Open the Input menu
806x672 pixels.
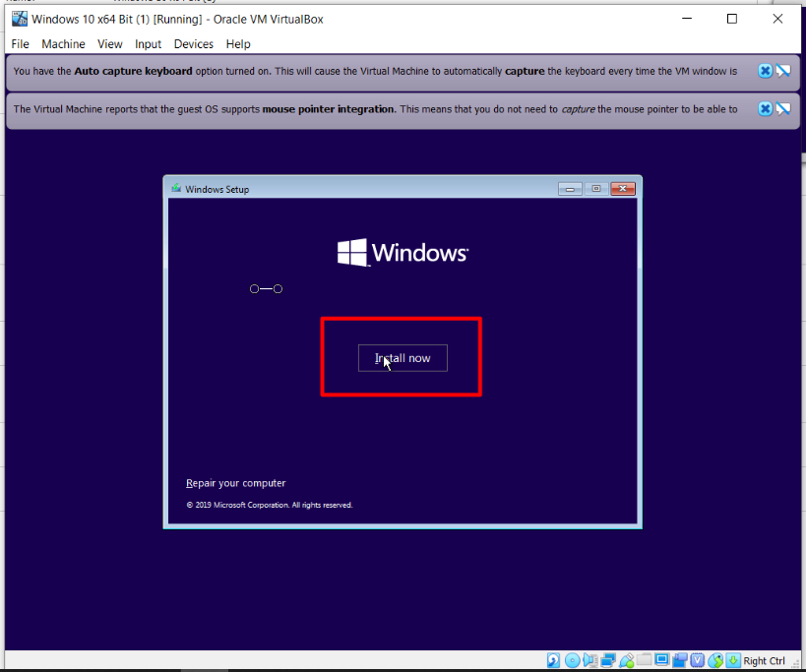pyautogui.click(x=148, y=44)
